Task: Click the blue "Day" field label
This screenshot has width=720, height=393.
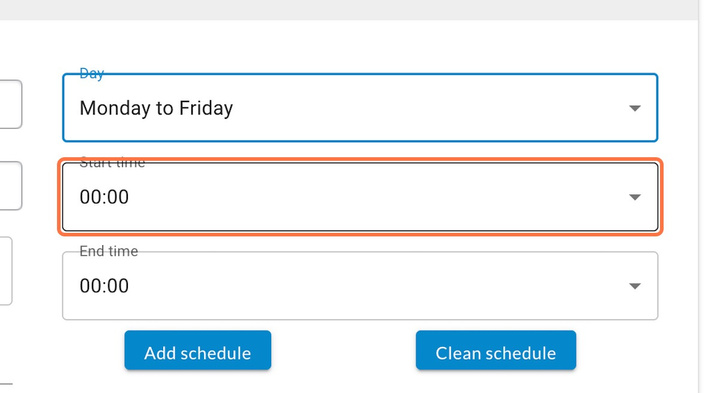Action: (x=92, y=73)
